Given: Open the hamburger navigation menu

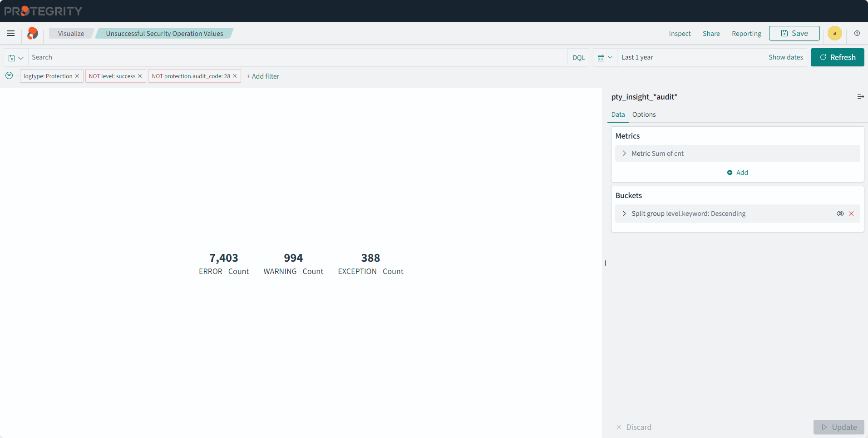Looking at the screenshot, I should 11,33.
